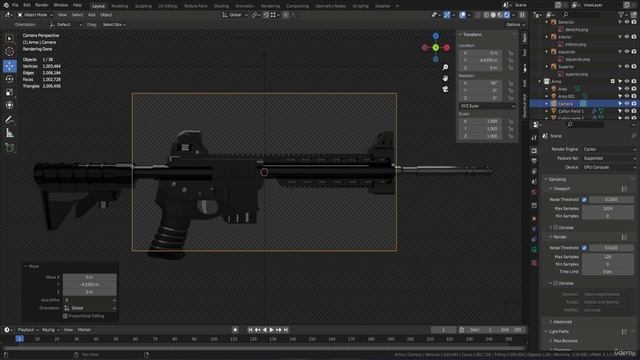Screen dimensions: 640x360
Task: Click the Move Y value field
Action: [x=89, y=284]
